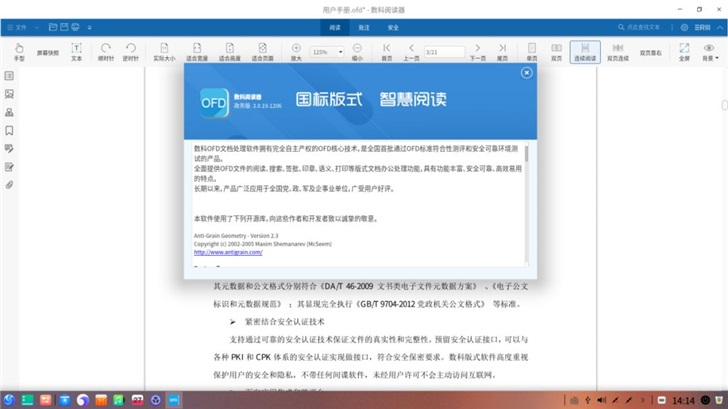Click the power icon in system tray
This screenshot has width=728, height=409.
coord(705,400)
